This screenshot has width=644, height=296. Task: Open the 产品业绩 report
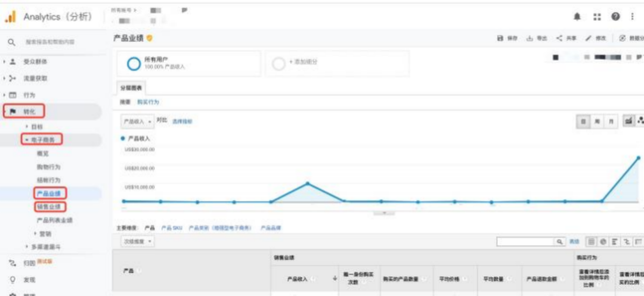coord(48,194)
